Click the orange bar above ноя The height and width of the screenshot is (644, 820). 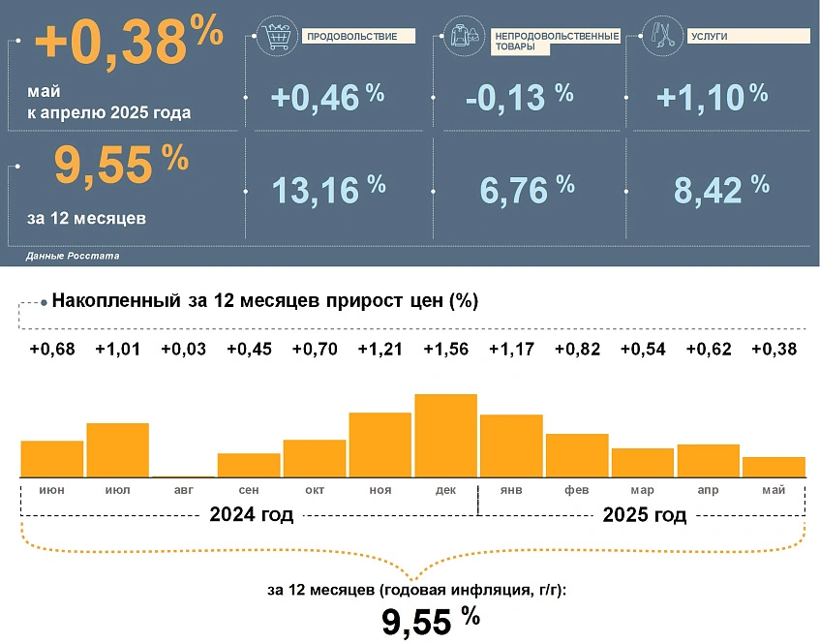tap(380, 445)
